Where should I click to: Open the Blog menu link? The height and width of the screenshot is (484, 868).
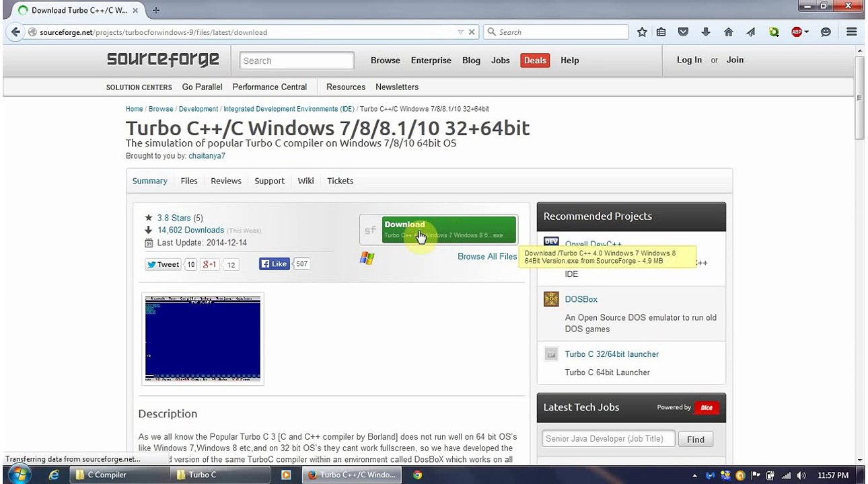click(x=471, y=61)
